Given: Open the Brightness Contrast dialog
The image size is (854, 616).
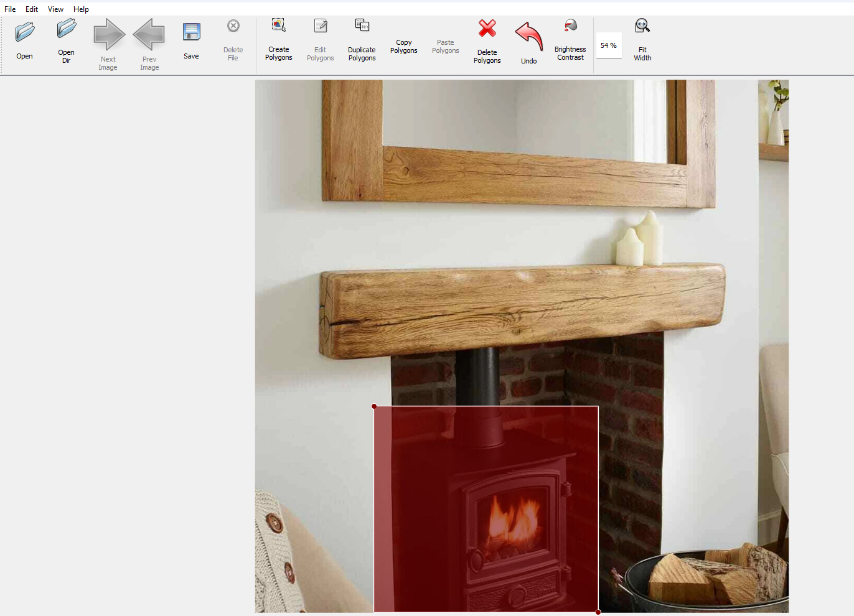Looking at the screenshot, I should point(570,26).
